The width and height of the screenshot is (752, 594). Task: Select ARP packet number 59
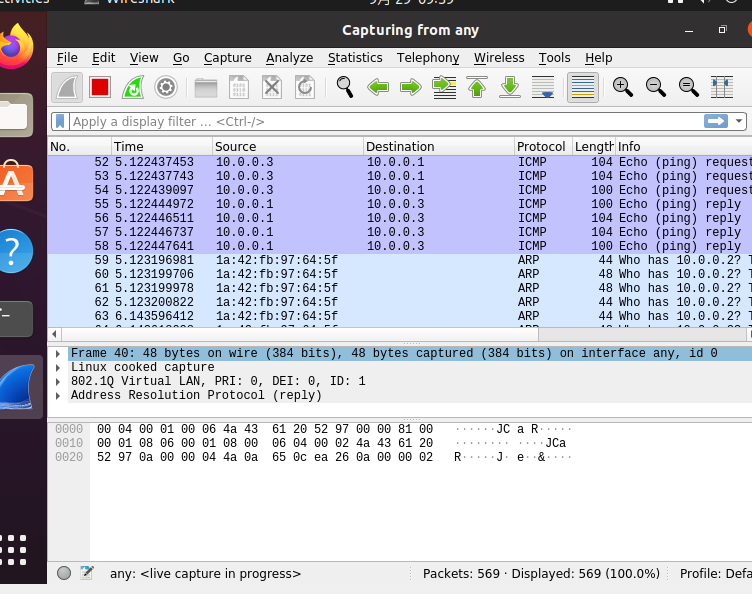400,260
